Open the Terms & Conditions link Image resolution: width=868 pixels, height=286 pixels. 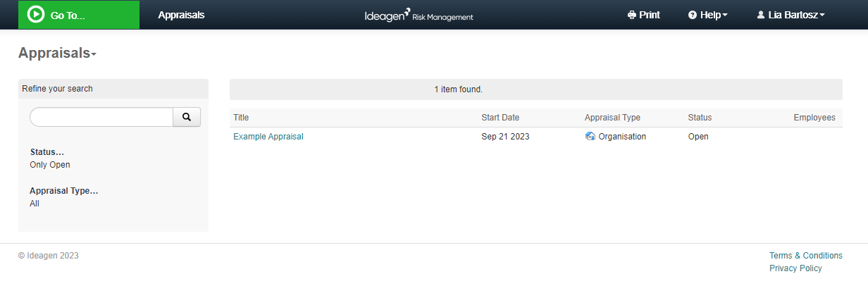click(x=806, y=256)
